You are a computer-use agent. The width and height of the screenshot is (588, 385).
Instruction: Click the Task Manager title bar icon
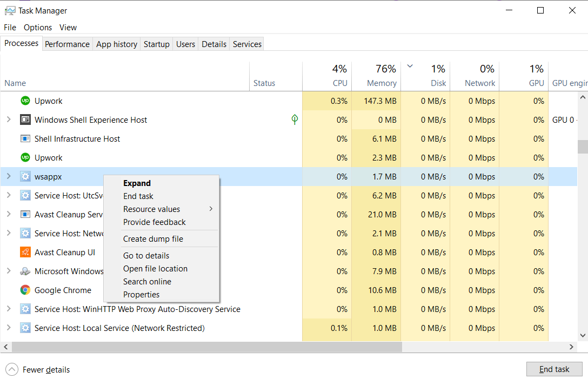click(x=10, y=11)
